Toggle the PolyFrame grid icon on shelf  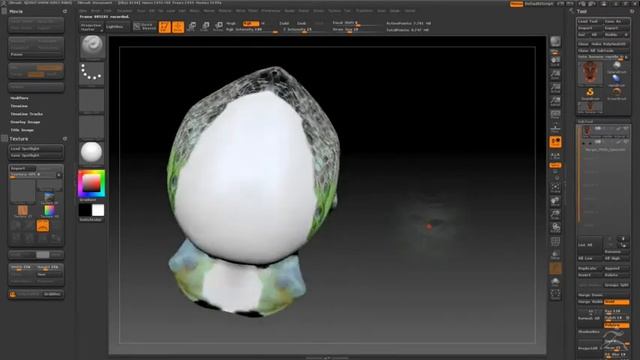[x=555, y=242]
